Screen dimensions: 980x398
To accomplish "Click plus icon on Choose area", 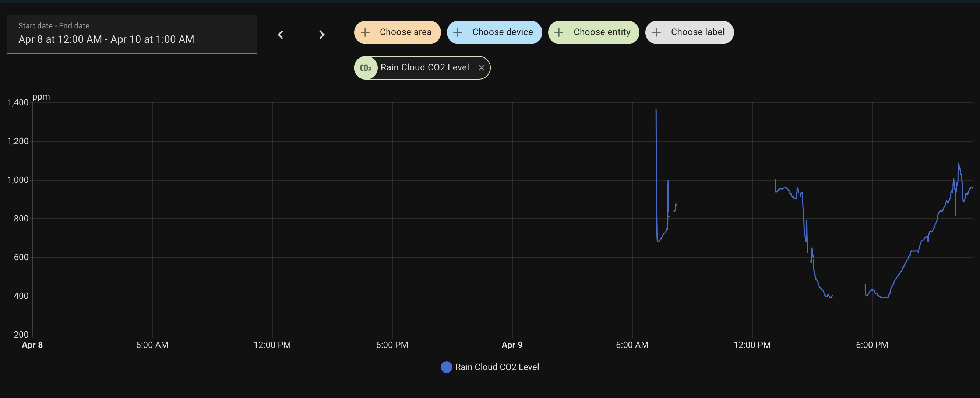I will pos(365,32).
